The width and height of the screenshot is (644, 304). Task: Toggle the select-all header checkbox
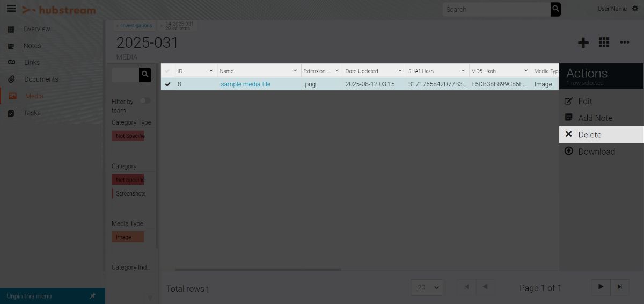pyautogui.click(x=167, y=71)
